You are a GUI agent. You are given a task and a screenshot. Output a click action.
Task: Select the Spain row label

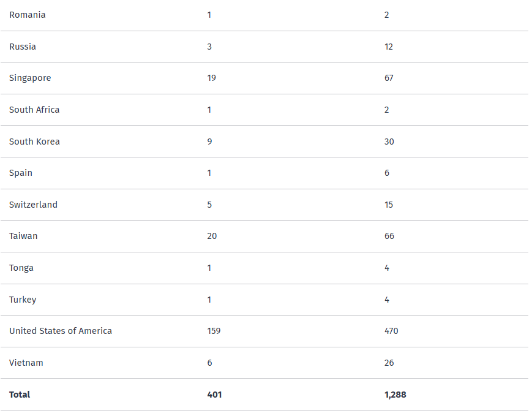click(x=21, y=173)
